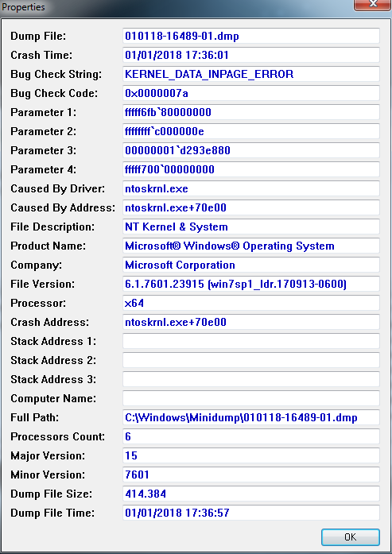Select the Crash Time field

tap(251, 55)
